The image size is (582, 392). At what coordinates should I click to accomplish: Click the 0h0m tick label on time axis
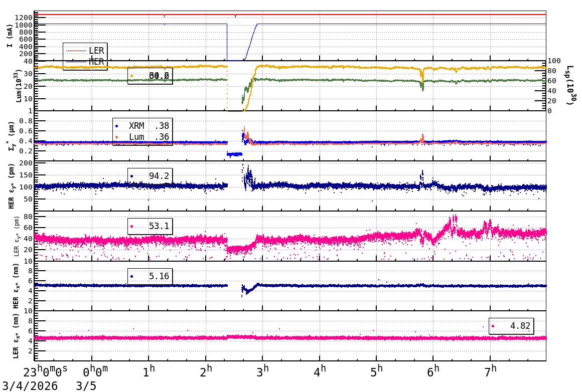tap(95, 372)
